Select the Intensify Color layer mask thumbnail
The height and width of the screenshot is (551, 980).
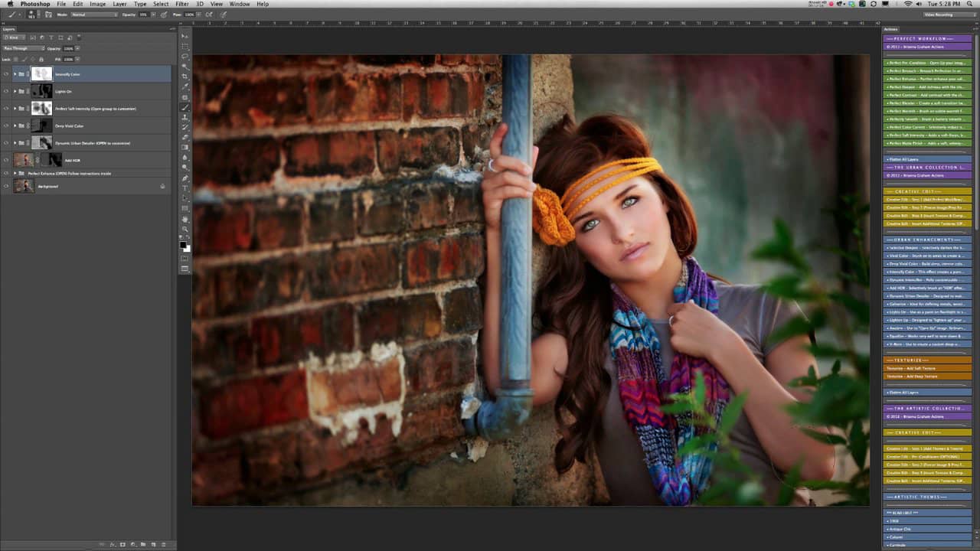pyautogui.click(x=42, y=74)
